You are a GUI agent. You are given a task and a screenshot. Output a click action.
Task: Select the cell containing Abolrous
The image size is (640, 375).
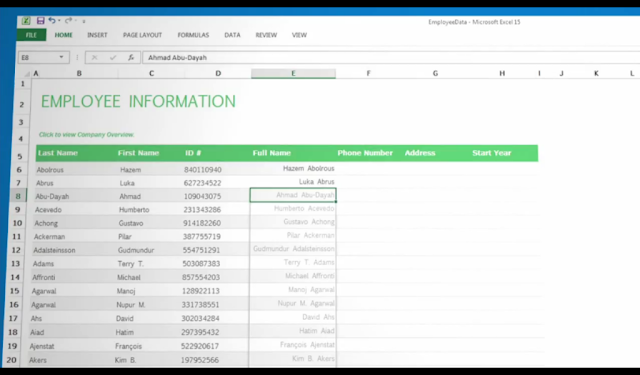click(50, 170)
